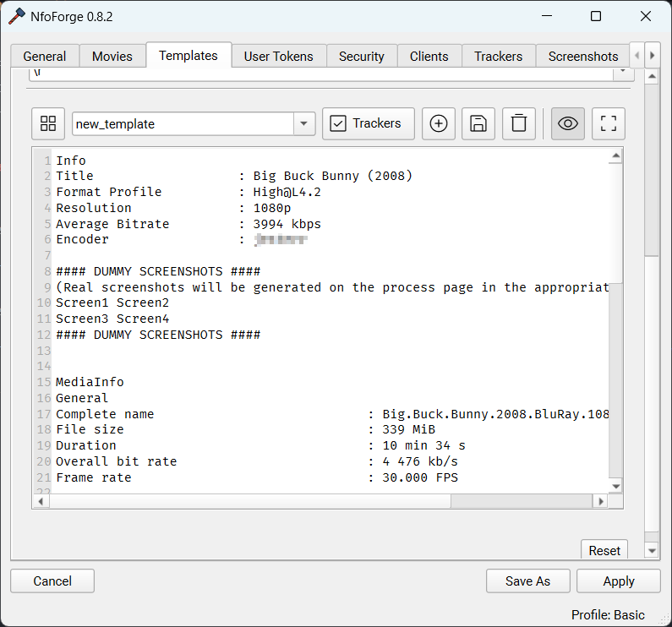Screen dimensions: 672x627
Task: Click the 'High@L4.2' format profile value
Action: (x=287, y=192)
